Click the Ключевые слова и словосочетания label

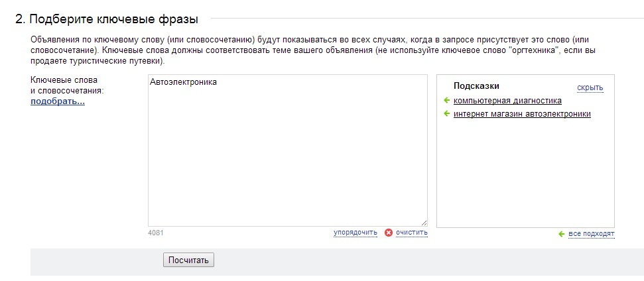click(x=67, y=85)
